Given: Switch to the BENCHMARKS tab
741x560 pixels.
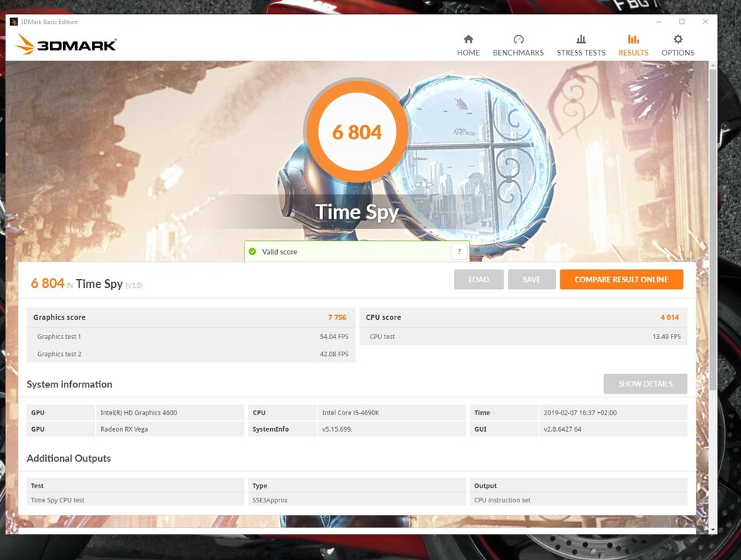Looking at the screenshot, I should 518,45.
